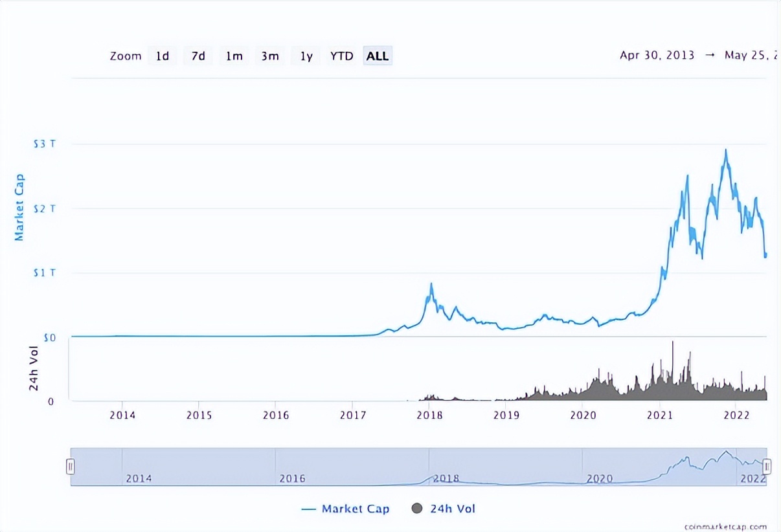This screenshot has height=532, width=781.
Task: Open the coinmarketcap.com credit link
Action: tap(725, 527)
